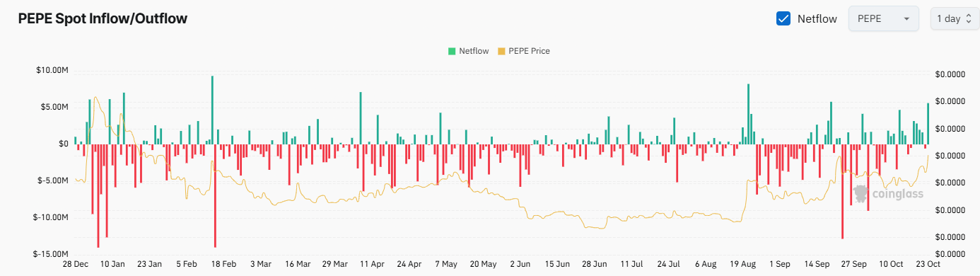
Task: Click the 29 Mar date label
Action: click(x=335, y=264)
